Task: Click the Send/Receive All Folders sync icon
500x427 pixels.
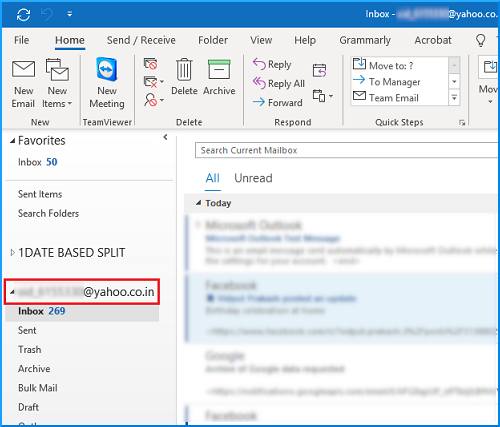Action: (23, 14)
